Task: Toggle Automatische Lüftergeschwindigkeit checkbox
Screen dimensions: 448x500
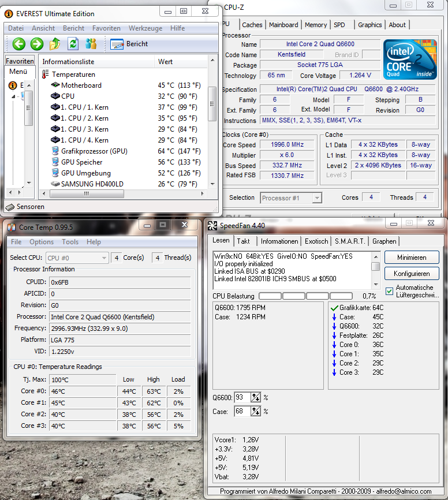Action: coord(389,291)
